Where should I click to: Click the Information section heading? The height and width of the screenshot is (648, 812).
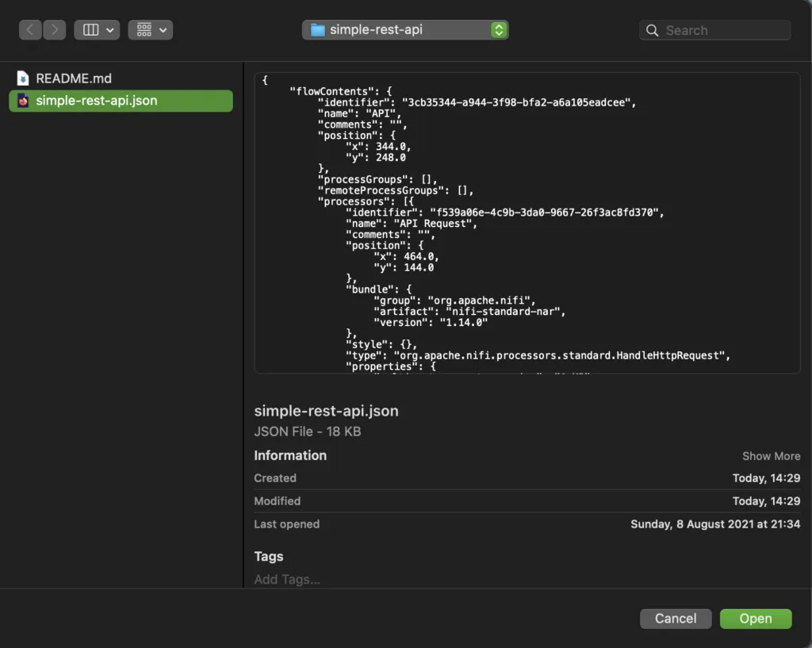(290, 455)
